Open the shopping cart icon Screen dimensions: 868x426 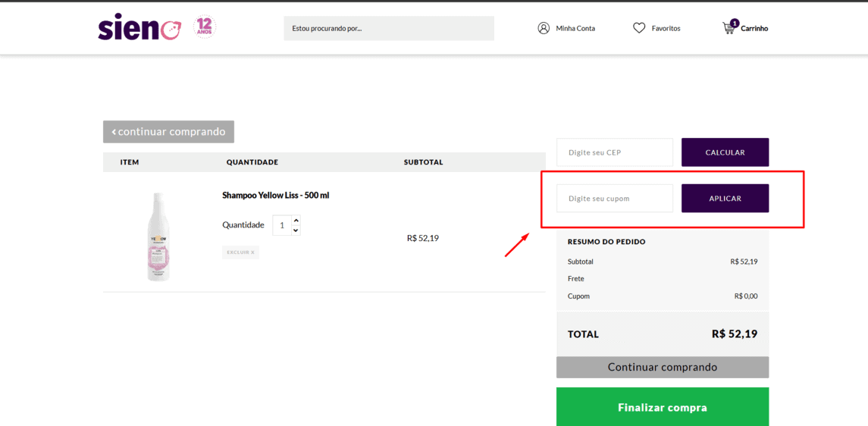[x=729, y=27]
